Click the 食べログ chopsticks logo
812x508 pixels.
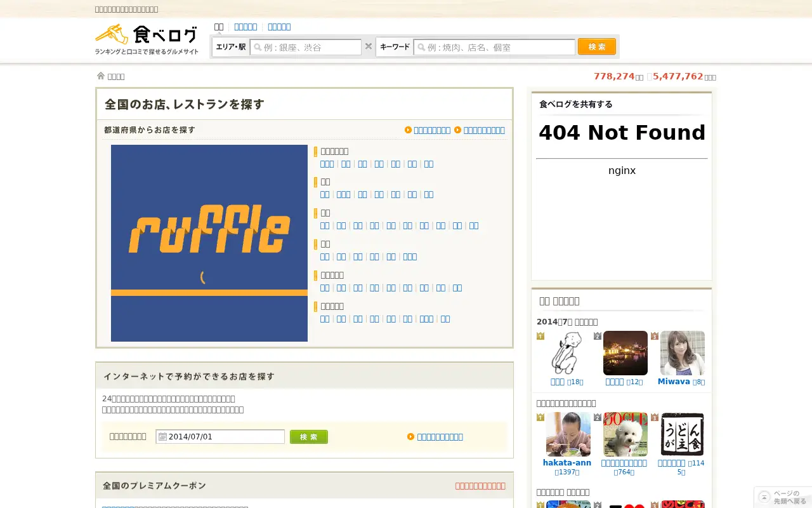click(x=146, y=34)
